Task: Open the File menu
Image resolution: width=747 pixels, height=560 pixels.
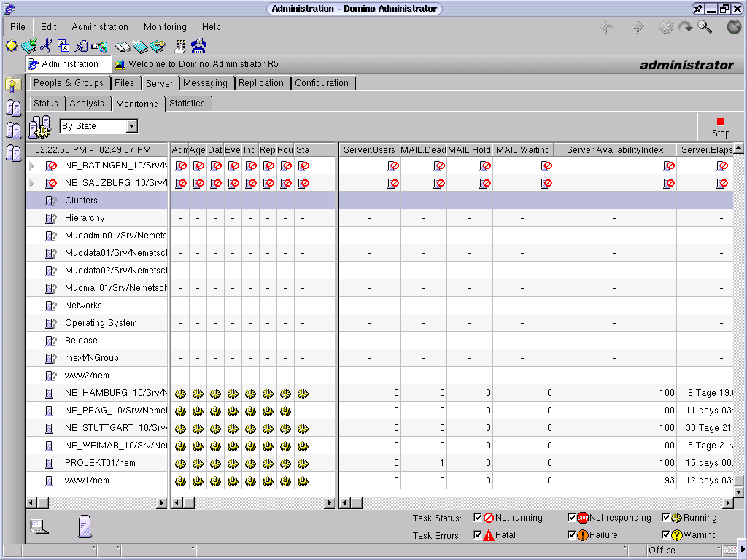Action: coord(18,27)
